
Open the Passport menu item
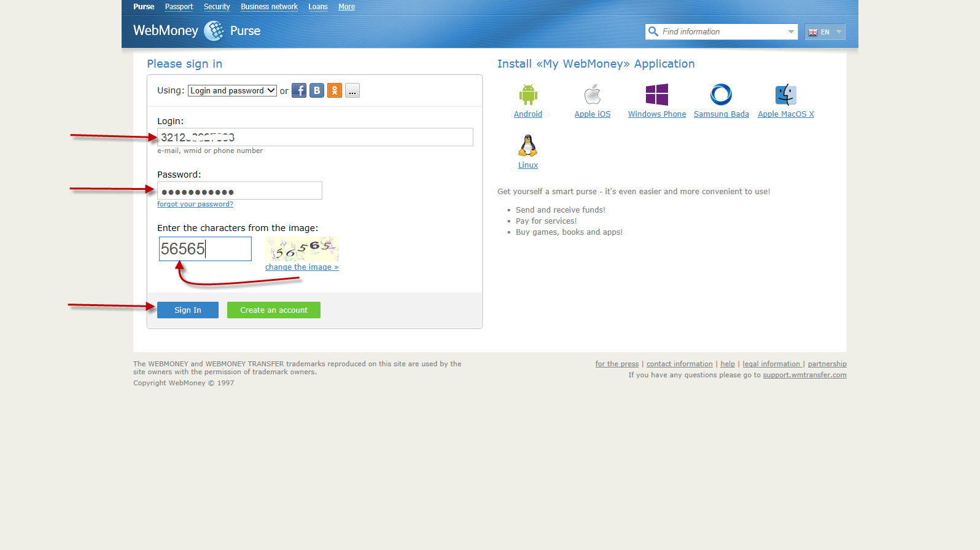pos(179,7)
